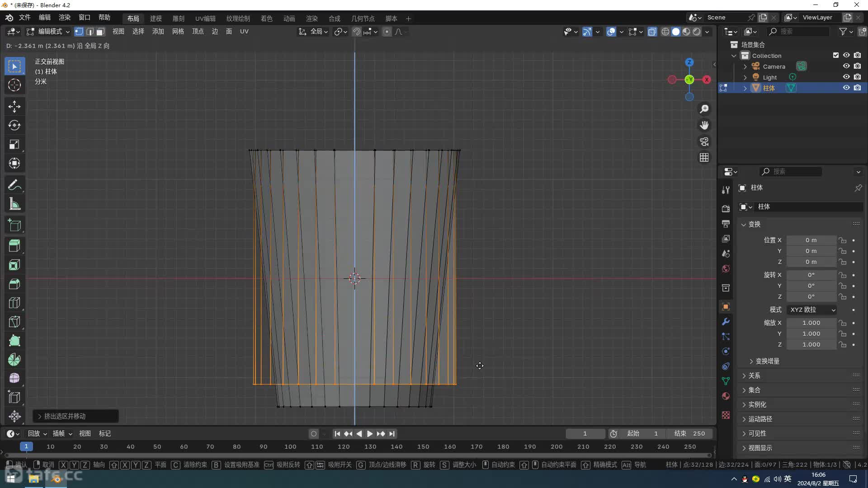Hide Light in viewport via eye icon

coord(846,77)
